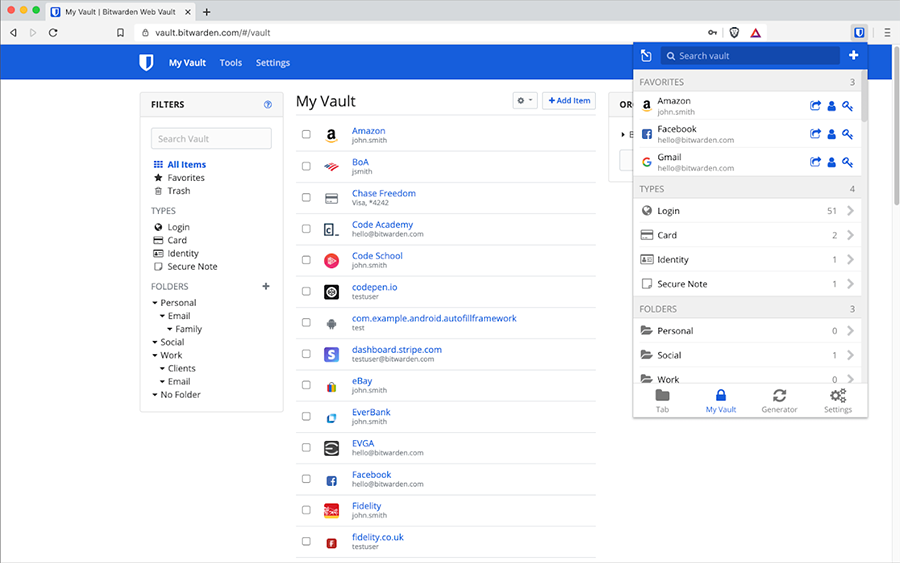Copy password for Facebook favorite
This screenshot has width=900, height=563.
click(847, 134)
